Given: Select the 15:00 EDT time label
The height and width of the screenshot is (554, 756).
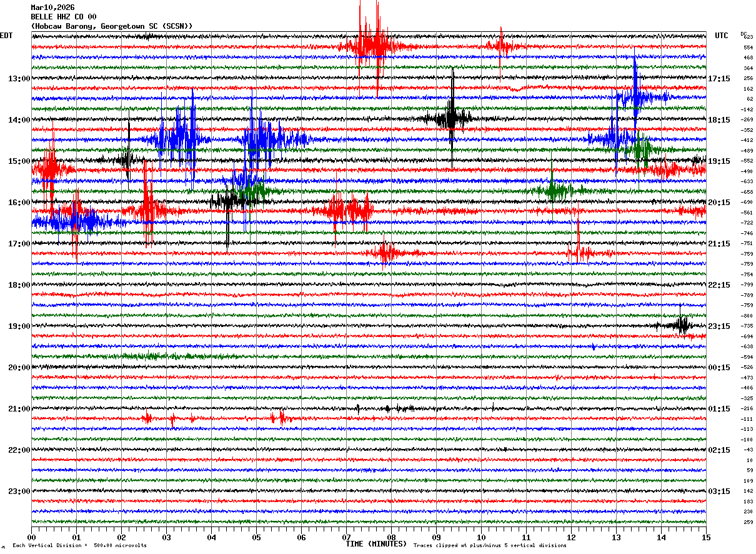Looking at the screenshot, I should click(x=19, y=161).
